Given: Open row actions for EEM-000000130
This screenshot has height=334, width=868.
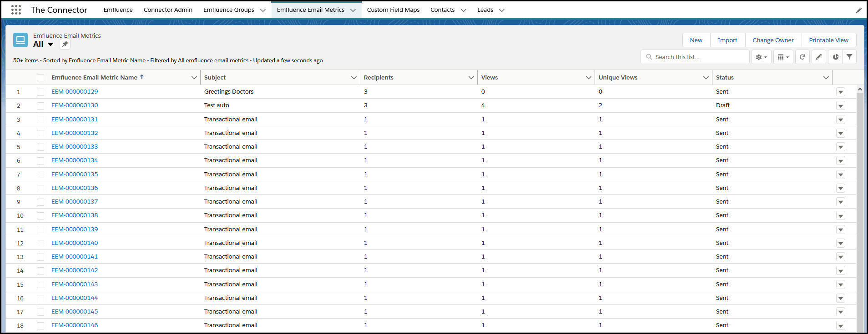Looking at the screenshot, I should [x=841, y=105].
